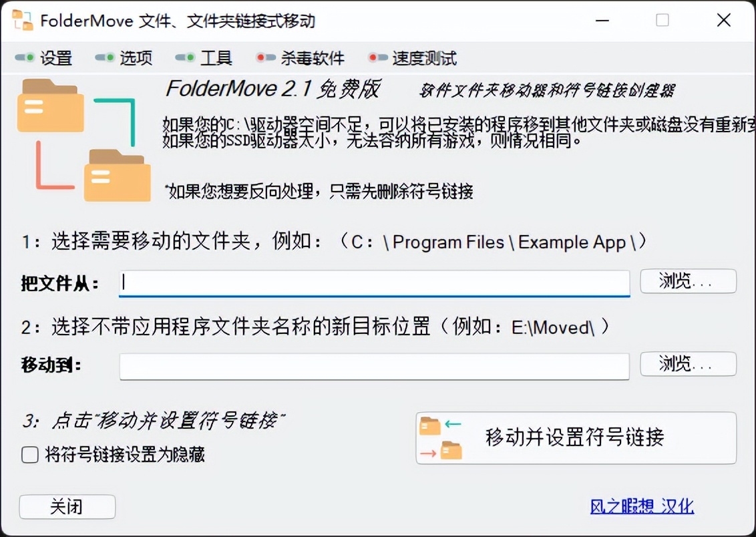Click 浏览 next to 把文件从 field
Image resolution: width=756 pixels, height=537 pixels.
coord(688,281)
